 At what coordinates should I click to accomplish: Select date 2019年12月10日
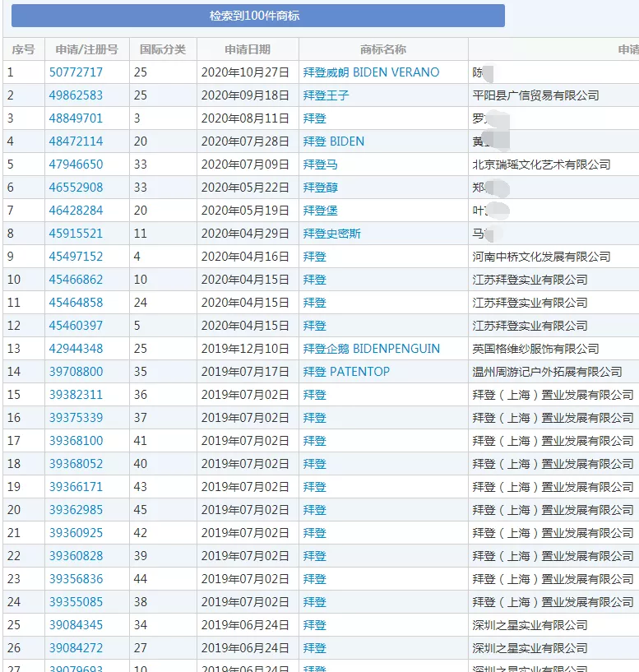tap(245, 349)
